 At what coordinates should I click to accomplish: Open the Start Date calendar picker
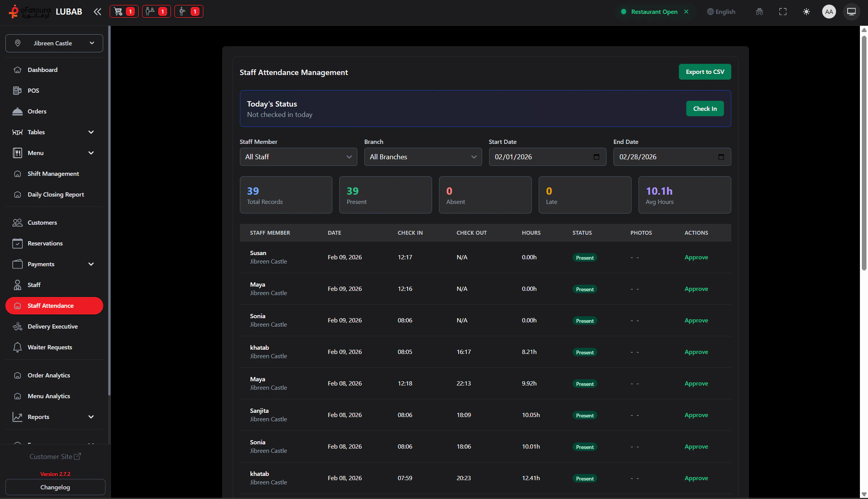(x=597, y=157)
